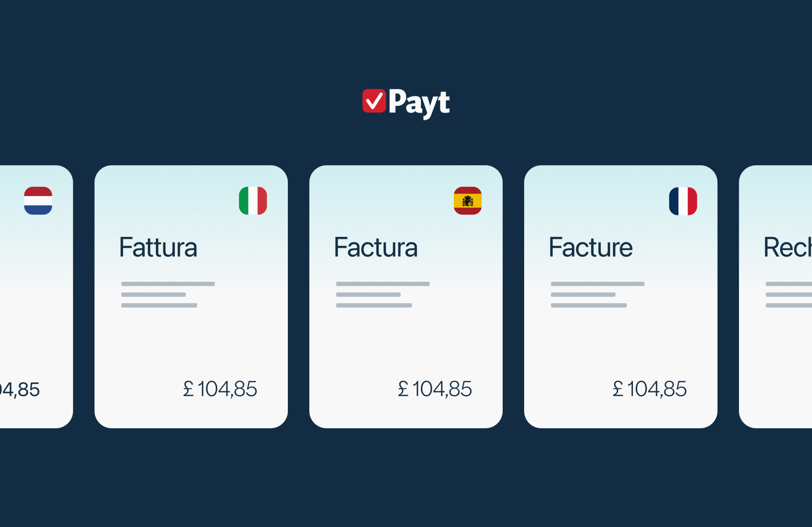Select the Italian flag icon
The width and height of the screenshot is (812, 527).
coord(253,200)
